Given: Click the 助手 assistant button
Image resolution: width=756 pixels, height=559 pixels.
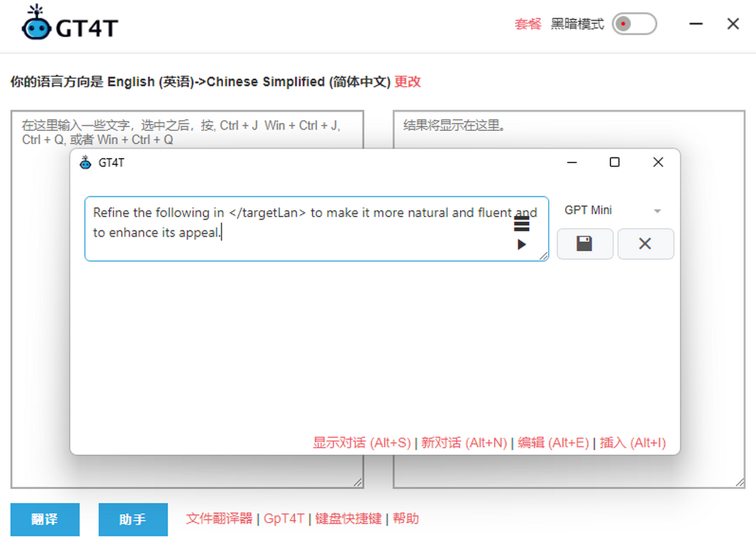Looking at the screenshot, I should coord(133,519).
